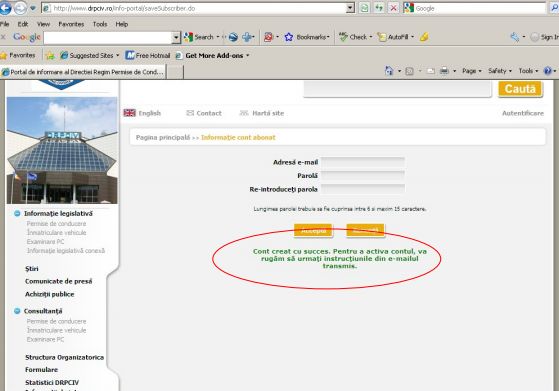559x391 pixels.
Task: Click the Stop loading red X icon
Action: click(394, 8)
